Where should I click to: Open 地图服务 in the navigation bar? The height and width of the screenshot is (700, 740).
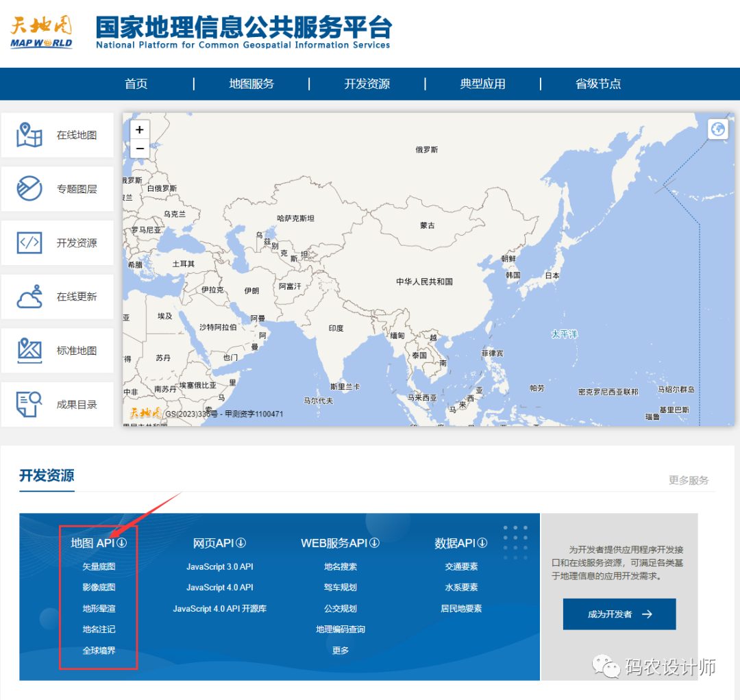pyautogui.click(x=251, y=84)
